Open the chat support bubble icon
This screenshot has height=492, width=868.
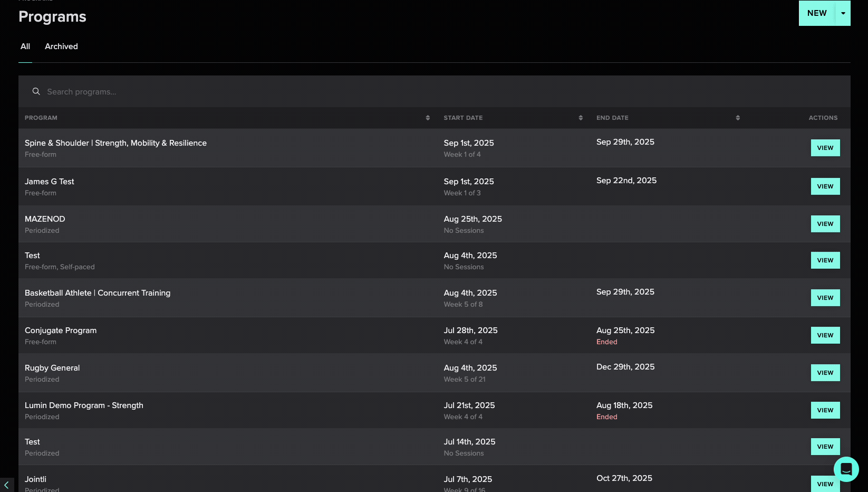pyautogui.click(x=846, y=469)
